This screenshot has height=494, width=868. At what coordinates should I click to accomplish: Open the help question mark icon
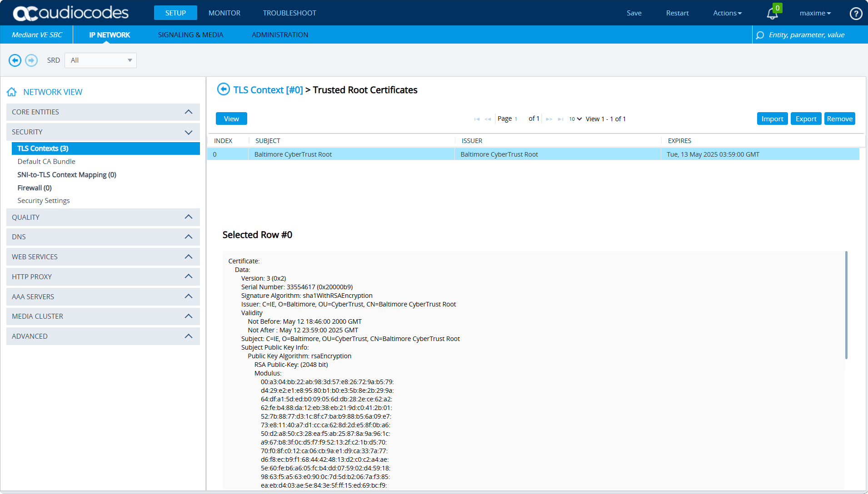pos(856,14)
